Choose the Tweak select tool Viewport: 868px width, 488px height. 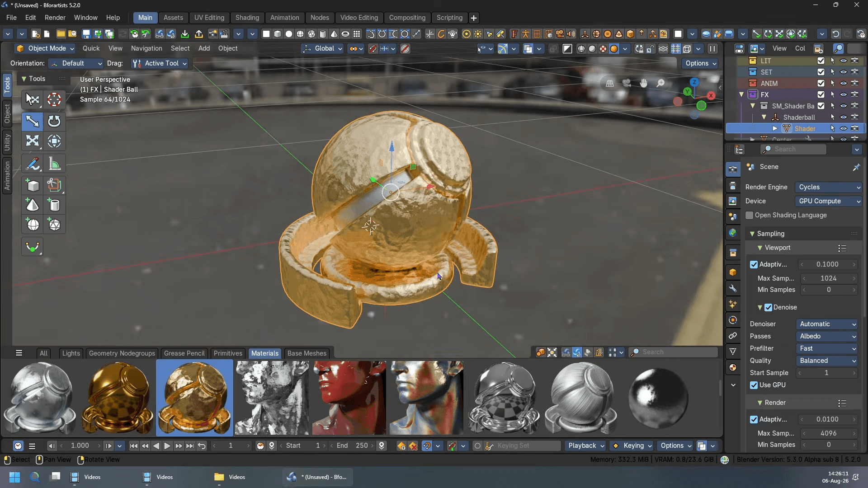[33, 99]
